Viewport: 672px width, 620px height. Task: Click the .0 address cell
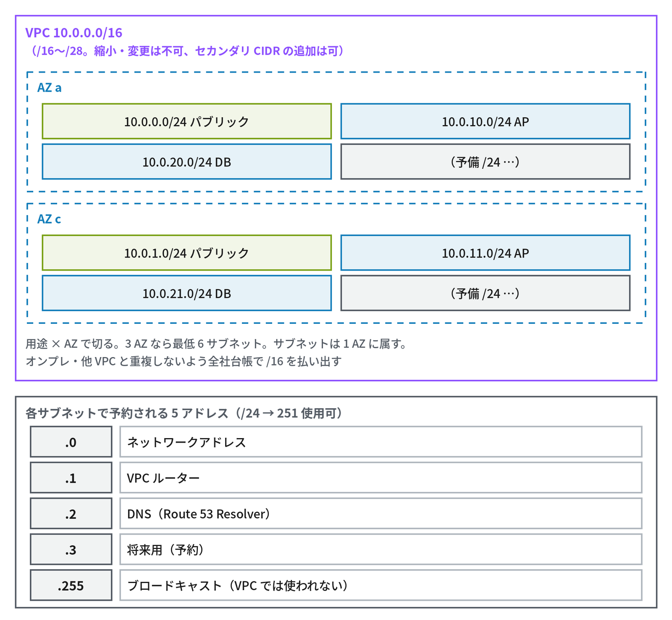pos(71,442)
